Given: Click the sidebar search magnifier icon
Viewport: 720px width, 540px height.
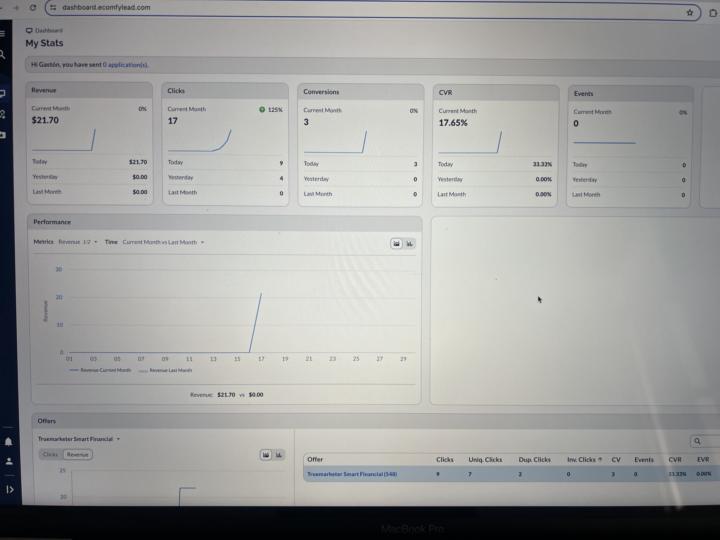Looking at the screenshot, I should click(x=3, y=55).
